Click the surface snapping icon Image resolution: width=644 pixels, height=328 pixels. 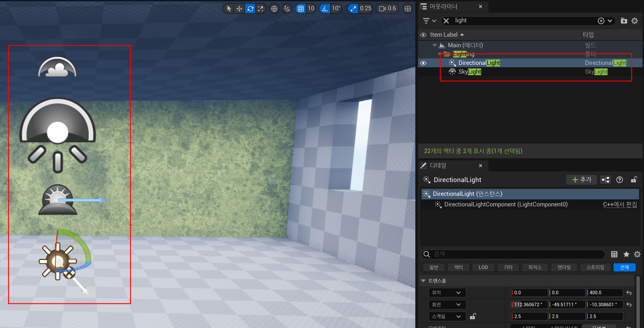coord(287,9)
